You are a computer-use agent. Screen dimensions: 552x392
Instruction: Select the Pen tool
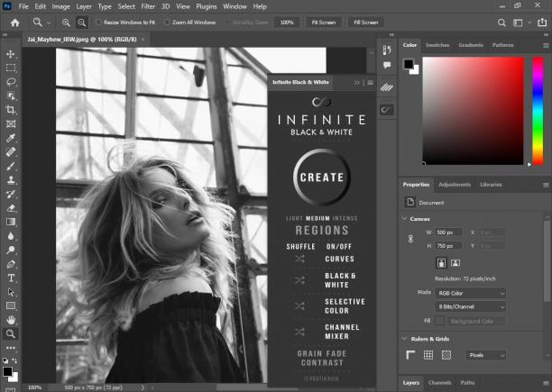[x=11, y=264]
